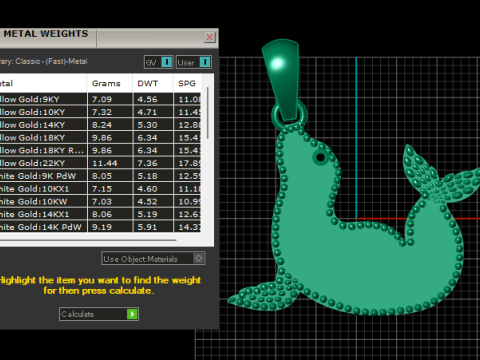
Task: Click DWT value 5.91
Action: coord(147,227)
